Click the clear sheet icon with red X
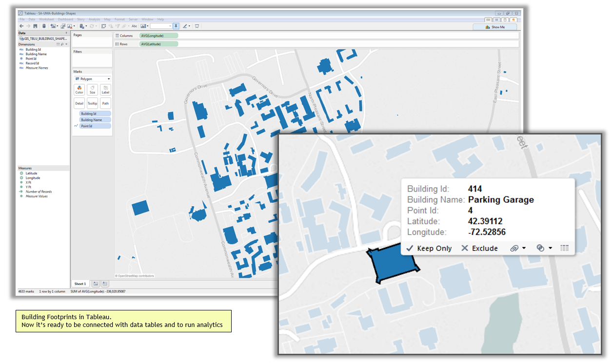This screenshot has width=613, height=364. click(x=70, y=26)
